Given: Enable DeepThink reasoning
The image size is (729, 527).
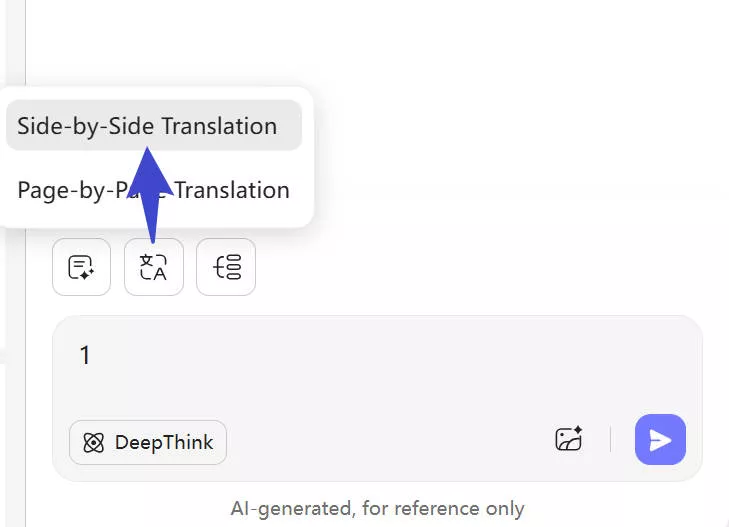Looking at the screenshot, I should (148, 442).
